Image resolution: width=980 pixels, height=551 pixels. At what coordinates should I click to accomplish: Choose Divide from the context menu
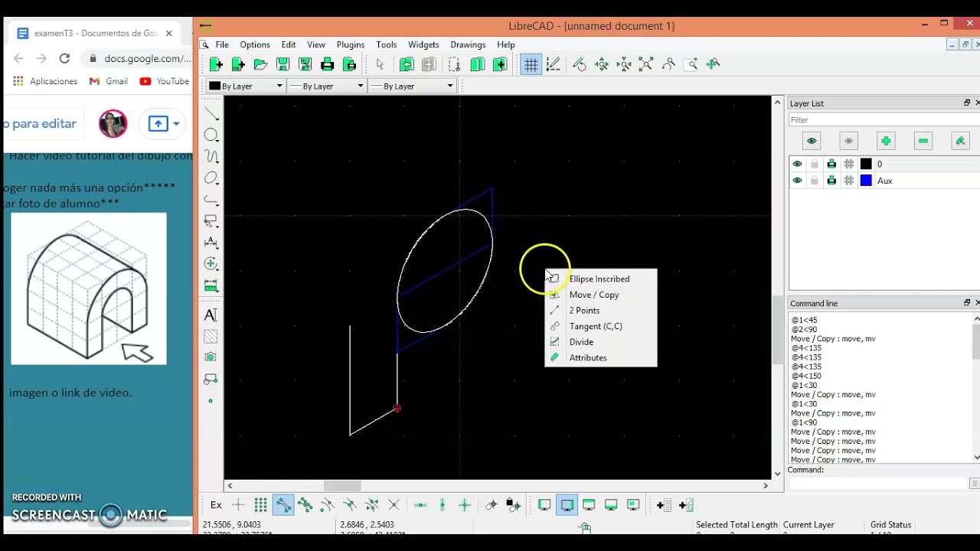point(600,342)
